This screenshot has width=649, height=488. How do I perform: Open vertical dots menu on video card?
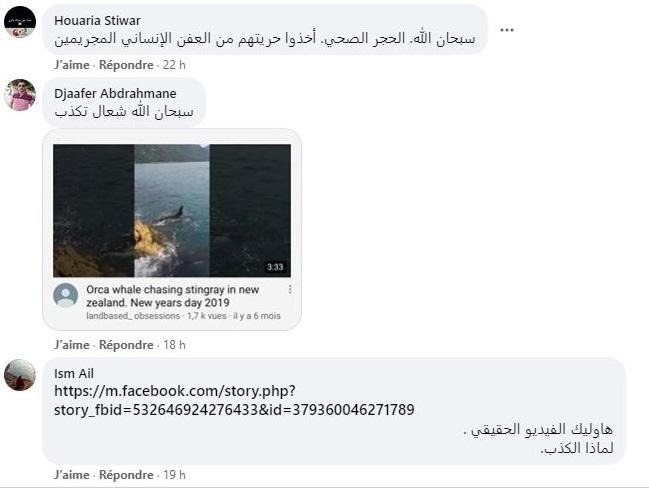point(290,289)
